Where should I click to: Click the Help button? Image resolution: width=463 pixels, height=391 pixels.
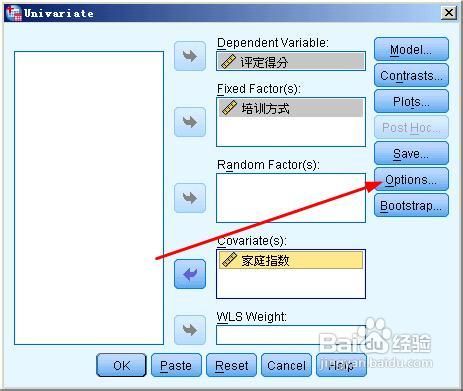tap(341, 365)
